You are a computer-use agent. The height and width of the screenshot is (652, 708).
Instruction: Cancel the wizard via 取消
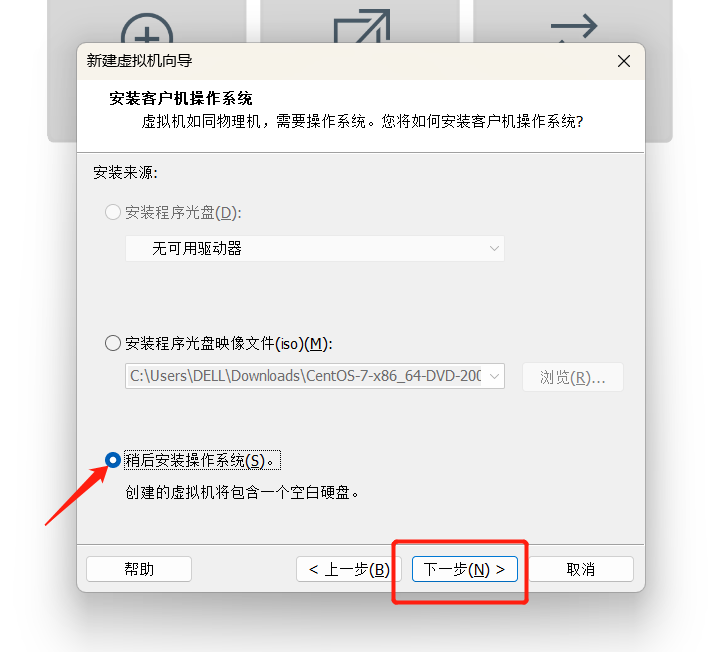click(x=581, y=569)
